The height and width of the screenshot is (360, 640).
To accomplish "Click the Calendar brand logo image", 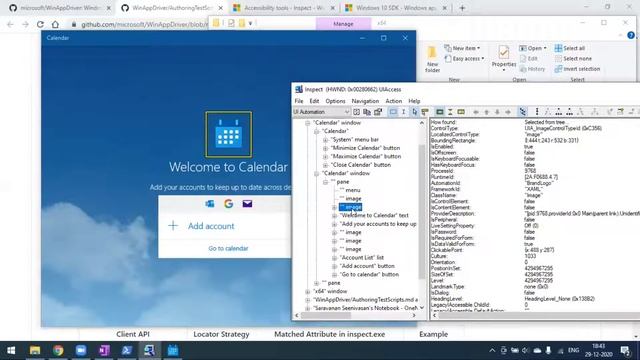I will pyautogui.click(x=229, y=134).
